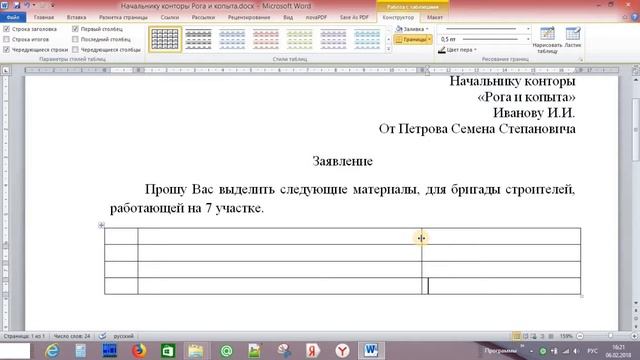Click the Иванову И.И. line
The height and width of the screenshot is (360, 640).
[x=534, y=113]
